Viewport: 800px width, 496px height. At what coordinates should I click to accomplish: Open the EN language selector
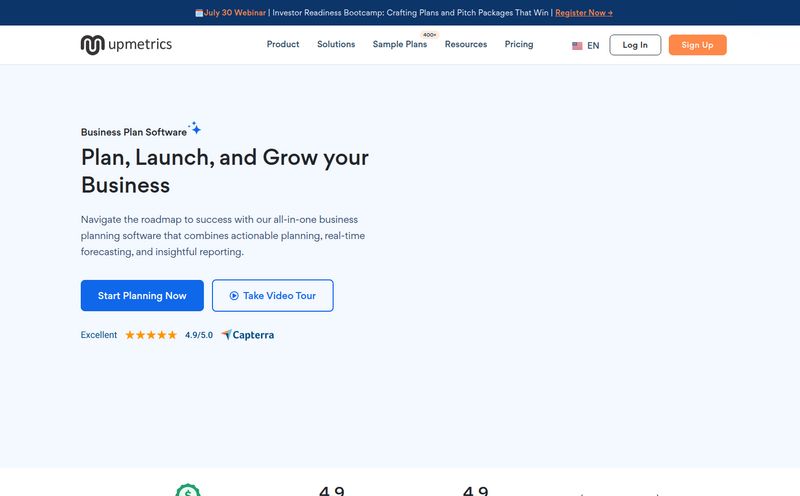586,46
